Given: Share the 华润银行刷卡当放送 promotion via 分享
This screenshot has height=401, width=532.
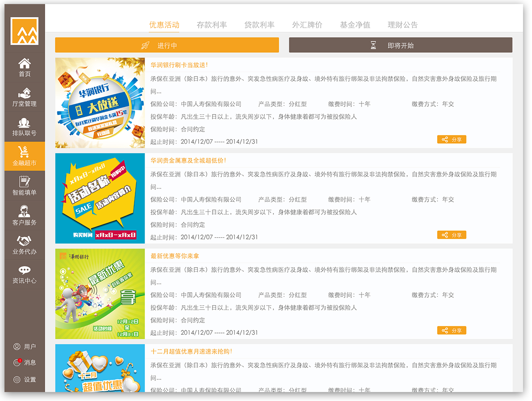Looking at the screenshot, I should (x=451, y=139).
